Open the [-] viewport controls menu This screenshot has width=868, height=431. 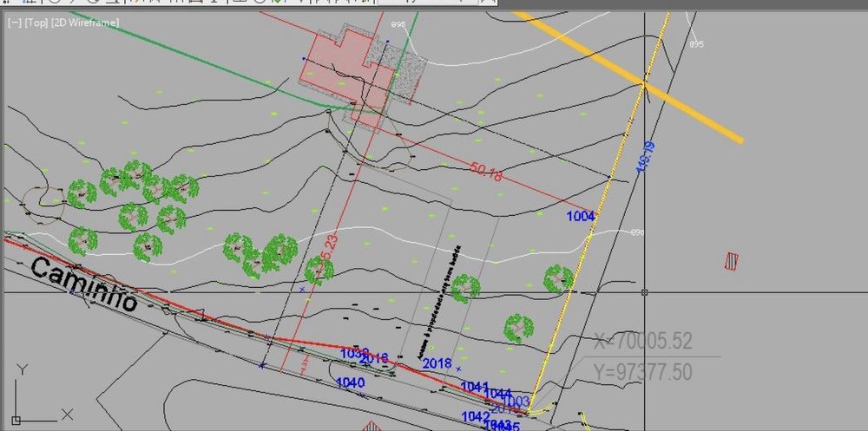15,23
